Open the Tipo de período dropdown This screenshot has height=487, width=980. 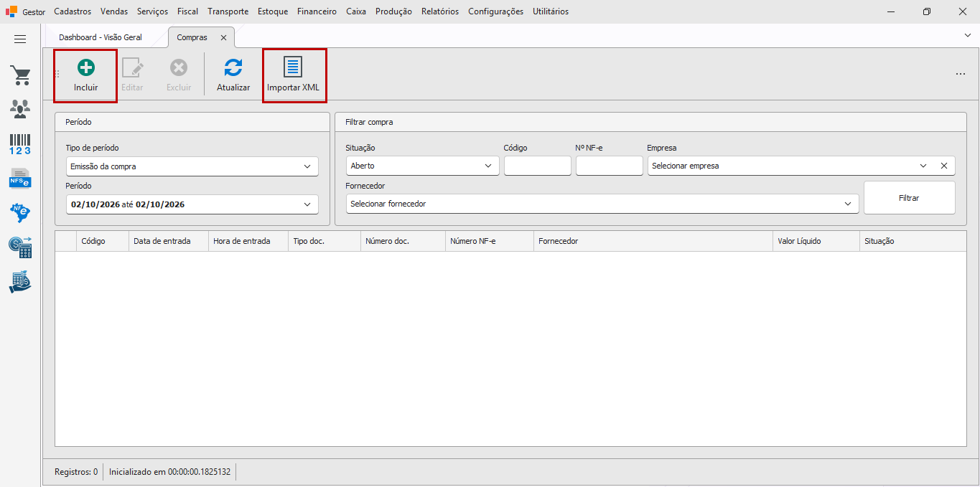[x=192, y=166]
